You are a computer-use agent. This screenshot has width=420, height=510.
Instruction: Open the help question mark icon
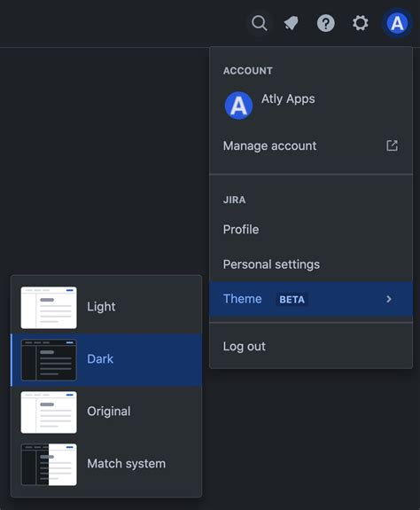[x=326, y=23]
